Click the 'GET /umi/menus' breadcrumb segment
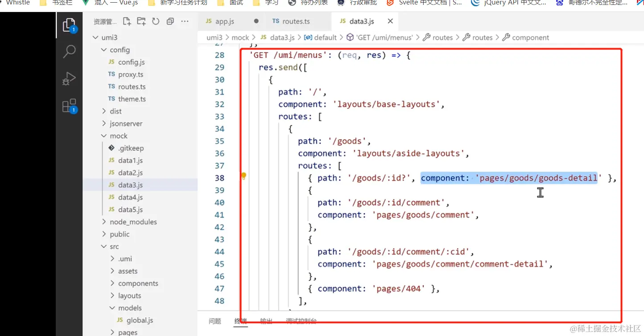 pyautogui.click(x=384, y=37)
